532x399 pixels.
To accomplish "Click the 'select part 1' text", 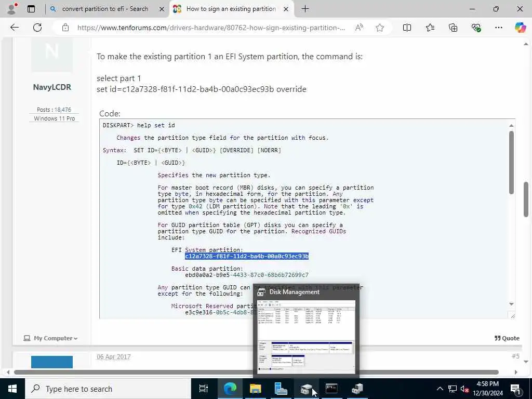I will point(119,78).
